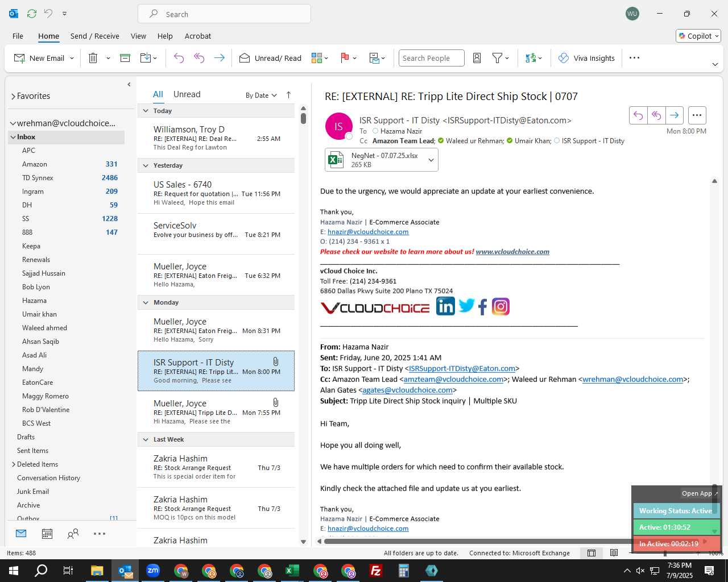
Task: Open the Filter Email funnel menu
Action: (x=500, y=58)
